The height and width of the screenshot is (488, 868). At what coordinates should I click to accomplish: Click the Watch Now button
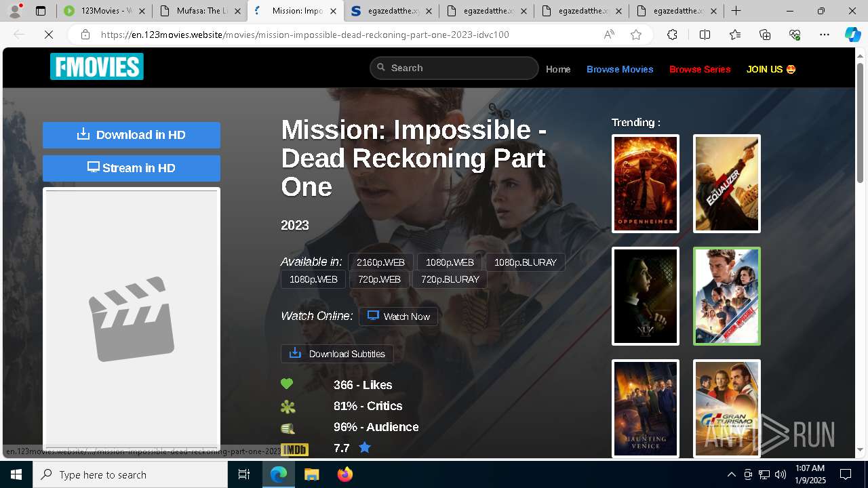pyautogui.click(x=398, y=317)
